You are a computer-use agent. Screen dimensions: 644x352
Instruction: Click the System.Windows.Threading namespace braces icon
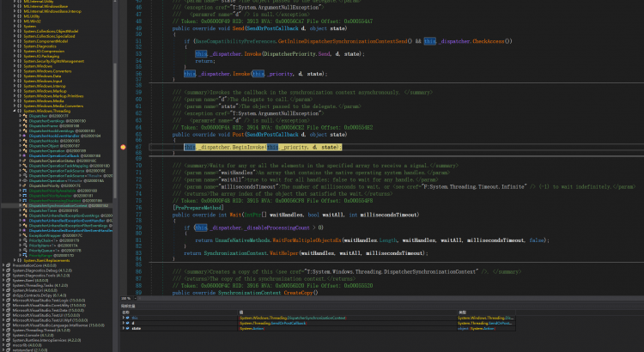point(21,111)
